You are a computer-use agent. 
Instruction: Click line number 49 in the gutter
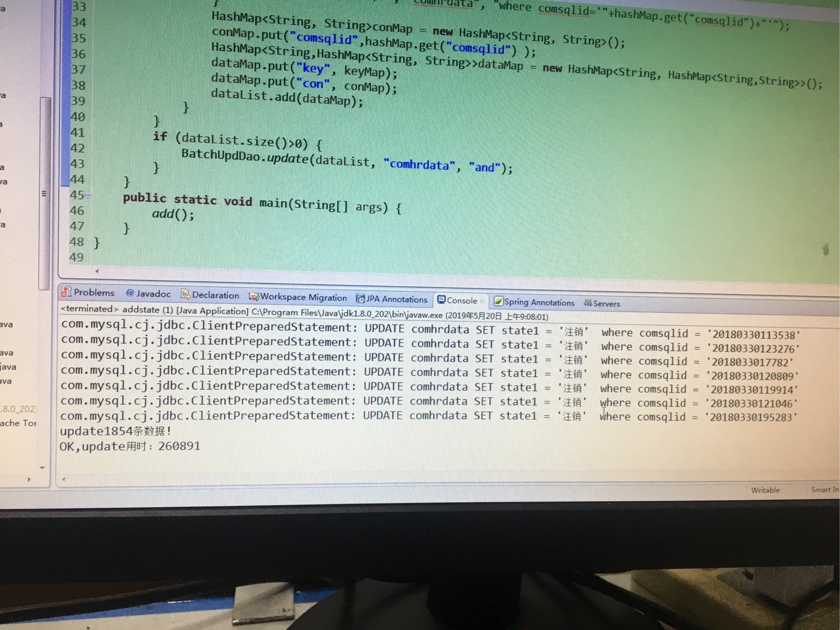[76, 257]
